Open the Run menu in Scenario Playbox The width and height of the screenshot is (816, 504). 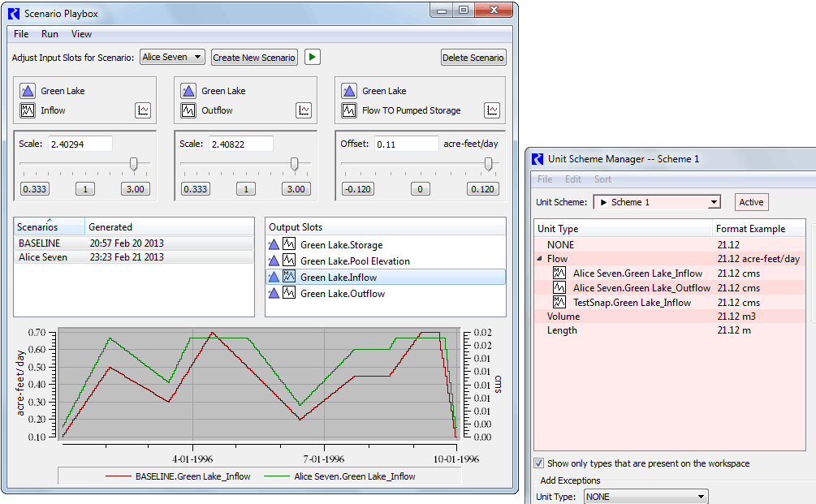point(50,34)
